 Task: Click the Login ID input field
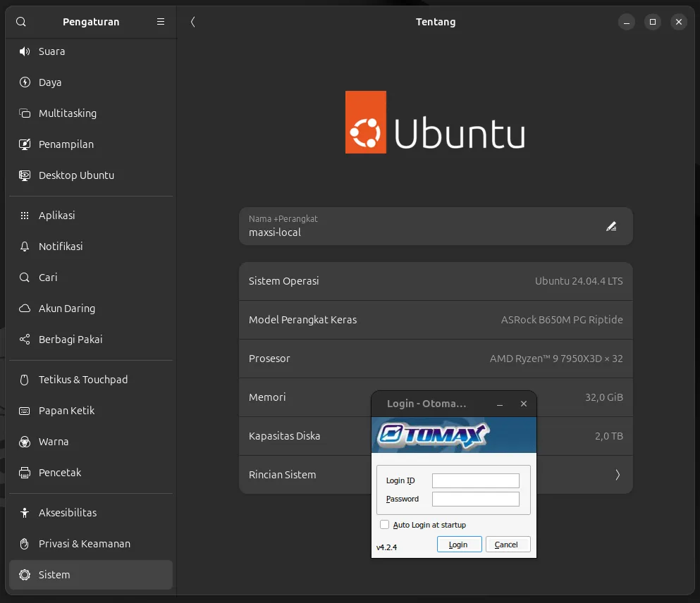pos(475,480)
